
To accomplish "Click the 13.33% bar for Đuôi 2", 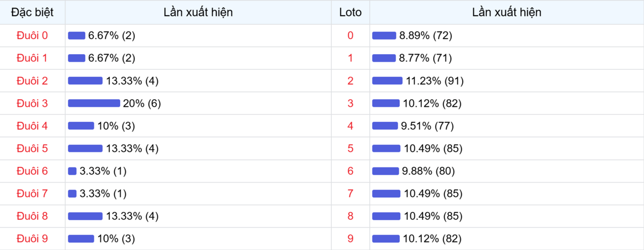I will point(85,81).
